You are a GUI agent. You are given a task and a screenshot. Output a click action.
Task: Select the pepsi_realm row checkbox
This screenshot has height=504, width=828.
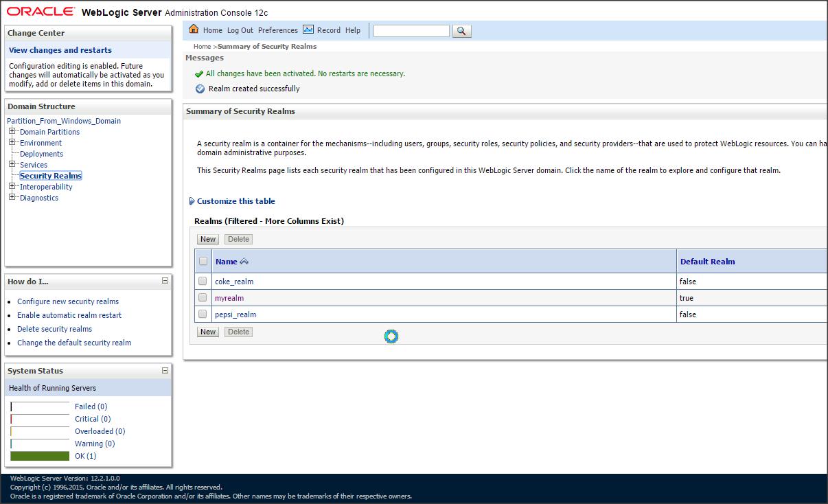click(203, 314)
